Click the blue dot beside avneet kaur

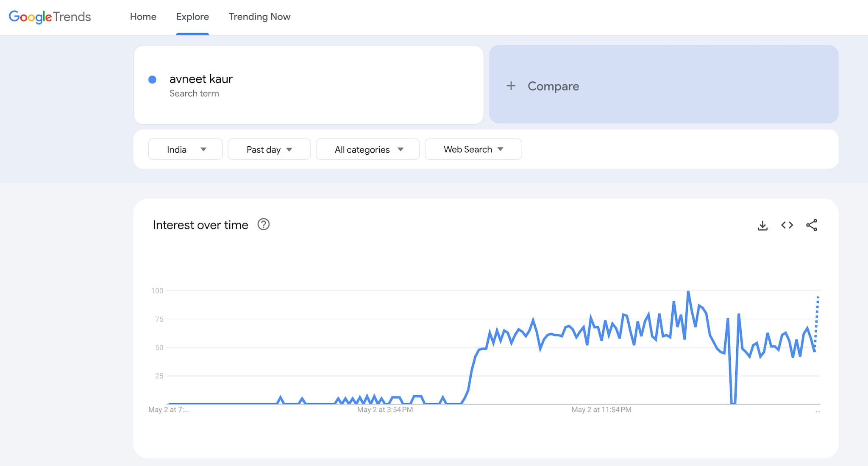[153, 79]
